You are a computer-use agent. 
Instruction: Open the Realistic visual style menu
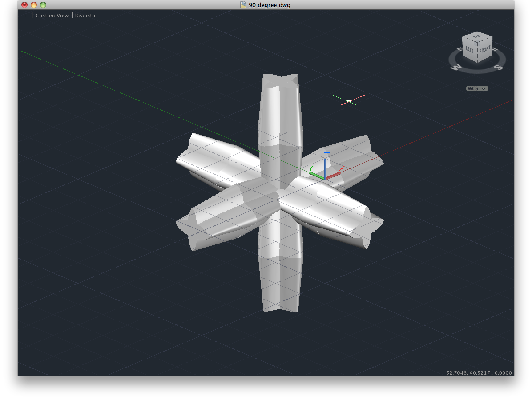[x=85, y=16]
